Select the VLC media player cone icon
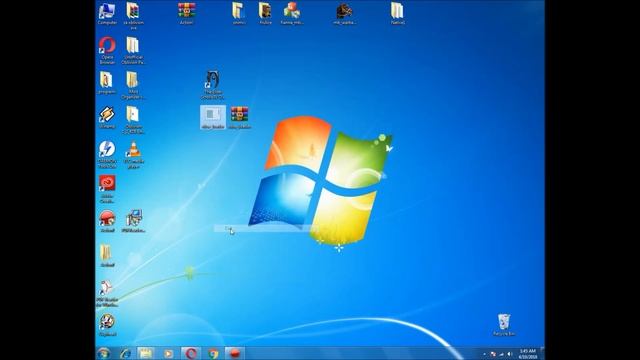Image resolution: width=640 pixels, height=360 pixels. click(x=133, y=154)
